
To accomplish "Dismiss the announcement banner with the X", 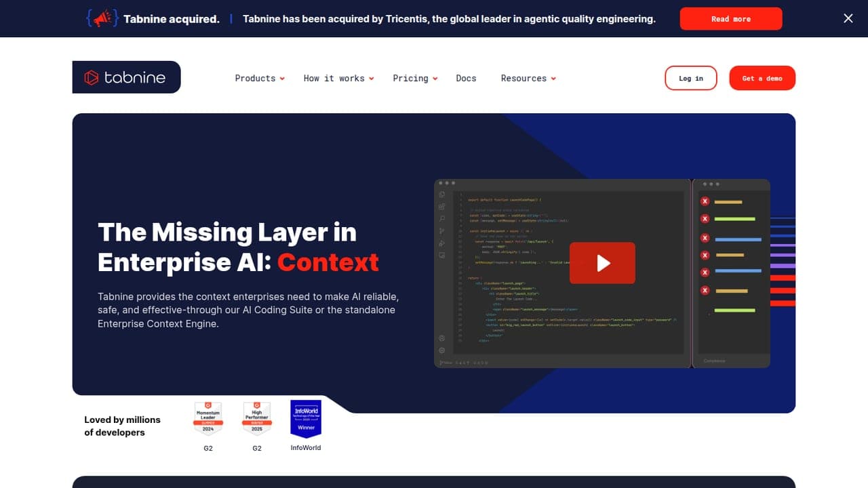I will [x=848, y=18].
